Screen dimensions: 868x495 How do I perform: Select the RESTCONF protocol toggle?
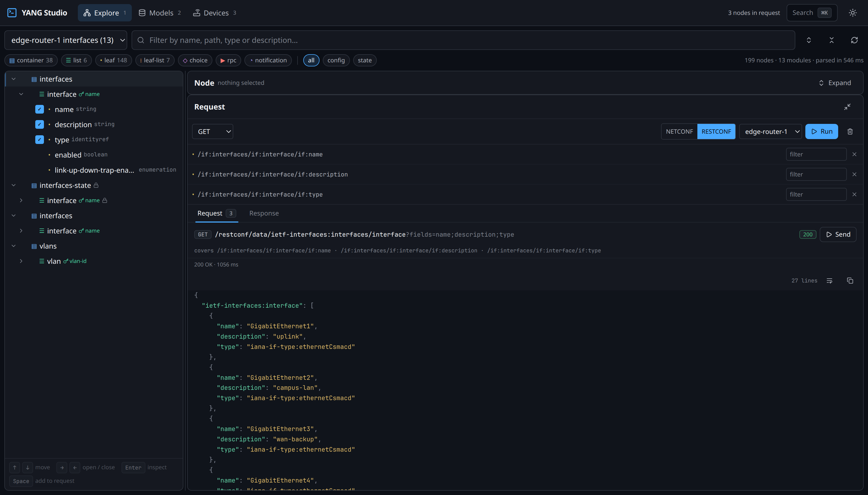[x=716, y=131]
